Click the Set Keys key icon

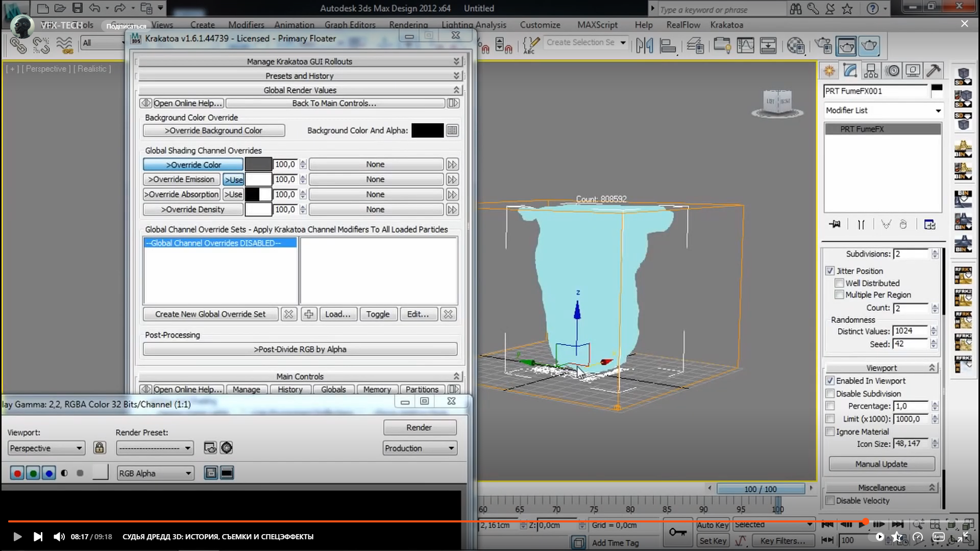pos(678,532)
